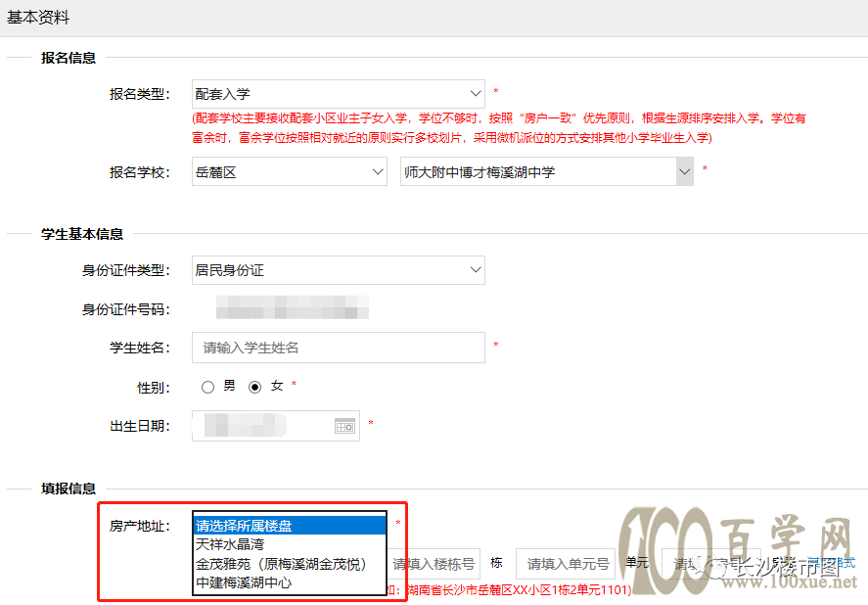The image size is (868, 605).
Task: Click the 报名信息 section heading
Action: (x=69, y=58)
